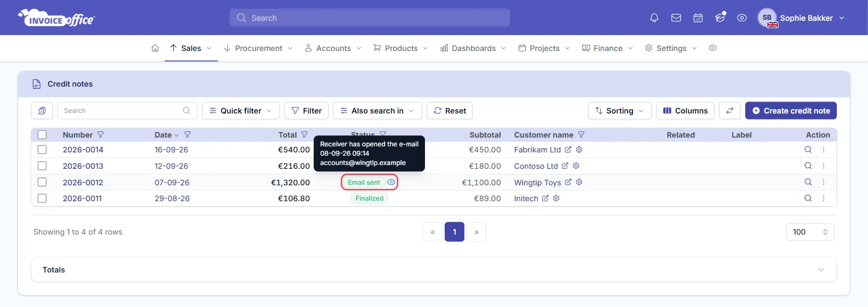Open more actions menu for row 2026-0011

coord(824,198)
